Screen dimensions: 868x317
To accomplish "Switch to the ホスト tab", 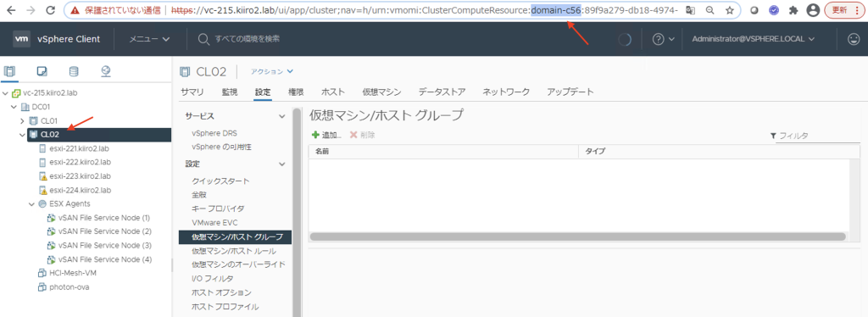I will 332,92.
